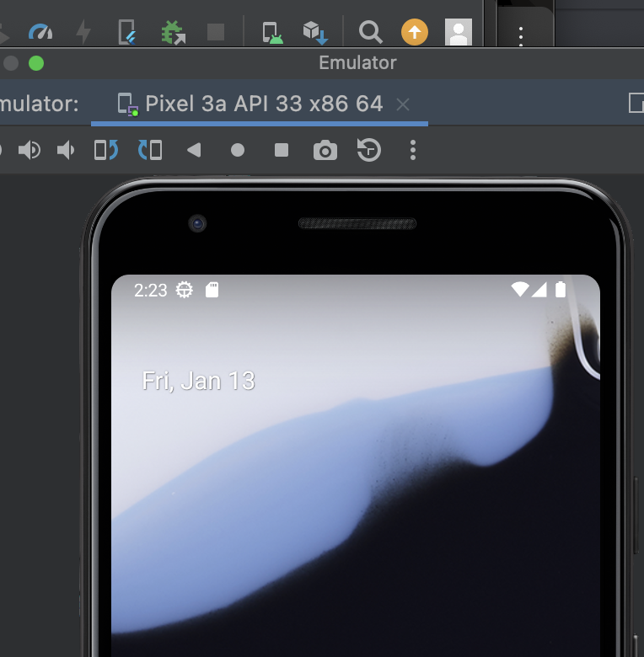Viewport: 644px width, 657px height.
Task: Open Flutter Attach device icon
Action: [x=126, y=32]
